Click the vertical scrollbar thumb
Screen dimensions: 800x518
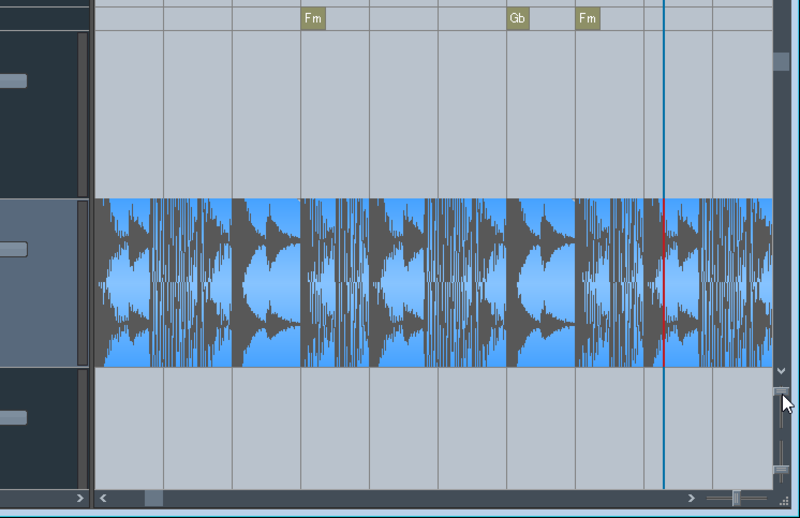point(781,62)
